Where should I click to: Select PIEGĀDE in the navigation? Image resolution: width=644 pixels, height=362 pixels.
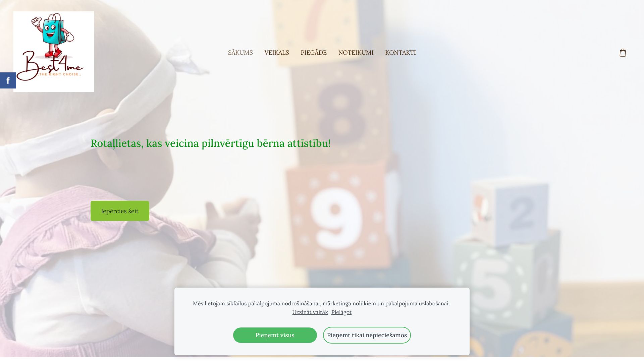pos(314,53)
